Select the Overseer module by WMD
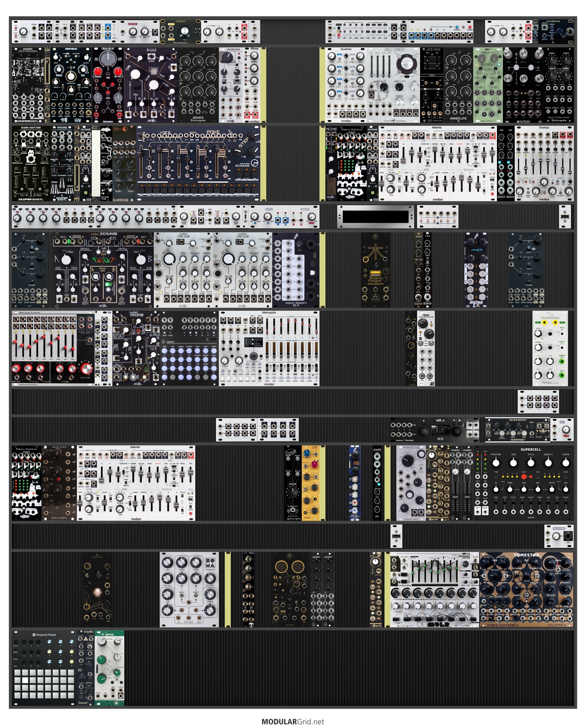 pyautogui.click(x=231, y=85)
